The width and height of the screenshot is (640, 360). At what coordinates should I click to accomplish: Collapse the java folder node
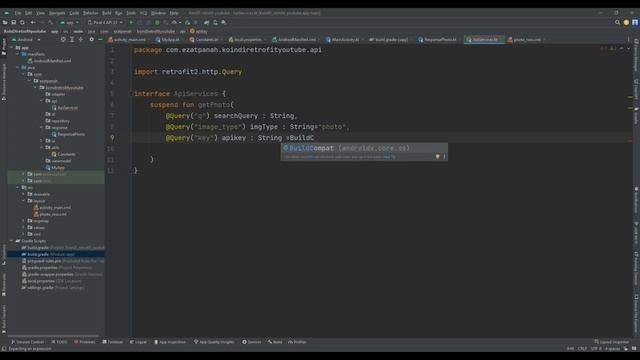pos(18,67)
